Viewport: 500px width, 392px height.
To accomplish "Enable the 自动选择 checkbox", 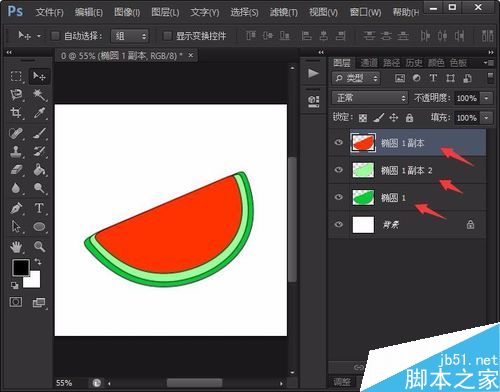I will point(55,36).
